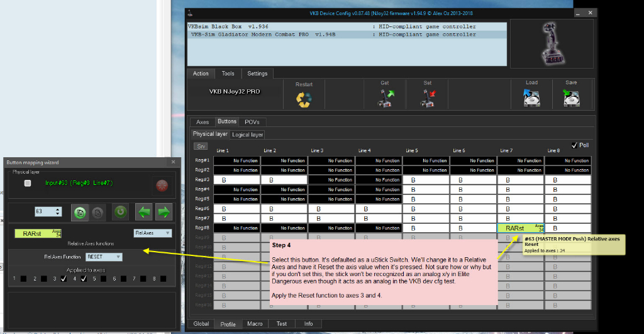Click Reg#6 Line 4 B cell
This screenshot has height=334, width=644.
pos(379,209)
